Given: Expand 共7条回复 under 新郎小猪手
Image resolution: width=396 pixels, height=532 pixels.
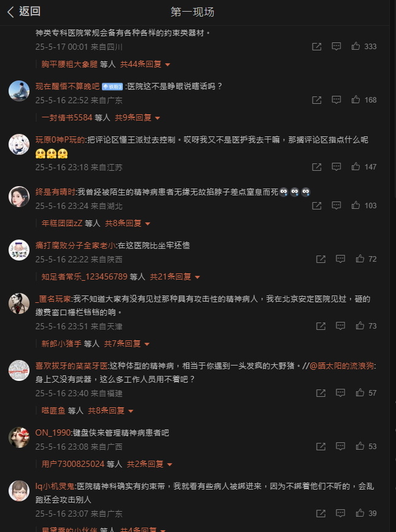Looking at the screenshot, I should 127,343.
